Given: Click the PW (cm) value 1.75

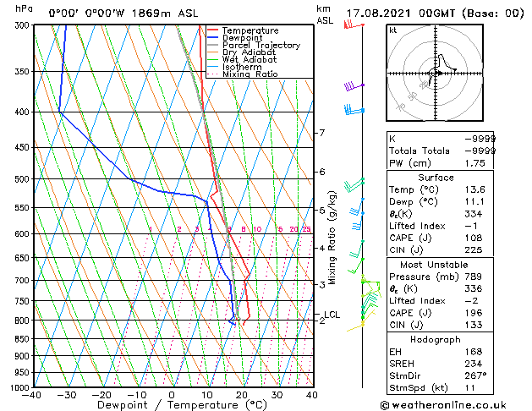Looking at the screenshot, I should coord(475,163).
